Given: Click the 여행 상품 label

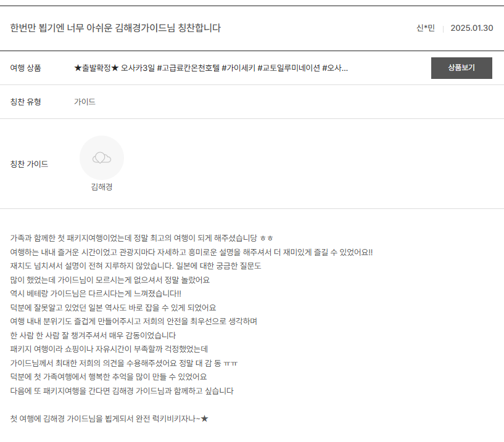Looking at the screenshot, I should tap(26, 68).
